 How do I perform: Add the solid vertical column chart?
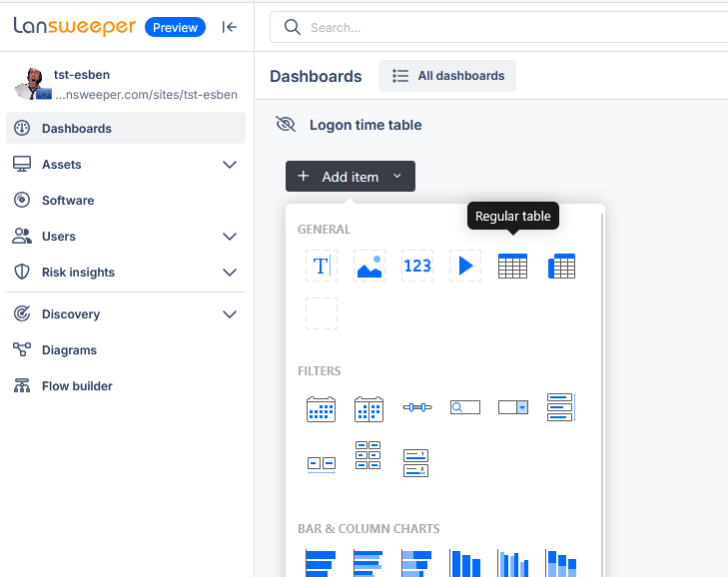(x=464, y=563)
